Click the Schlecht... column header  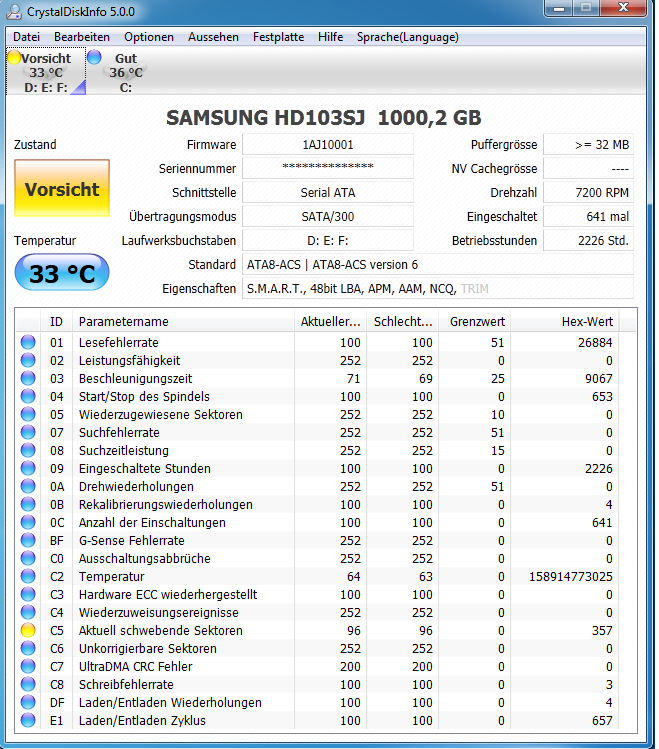(403, 321)
